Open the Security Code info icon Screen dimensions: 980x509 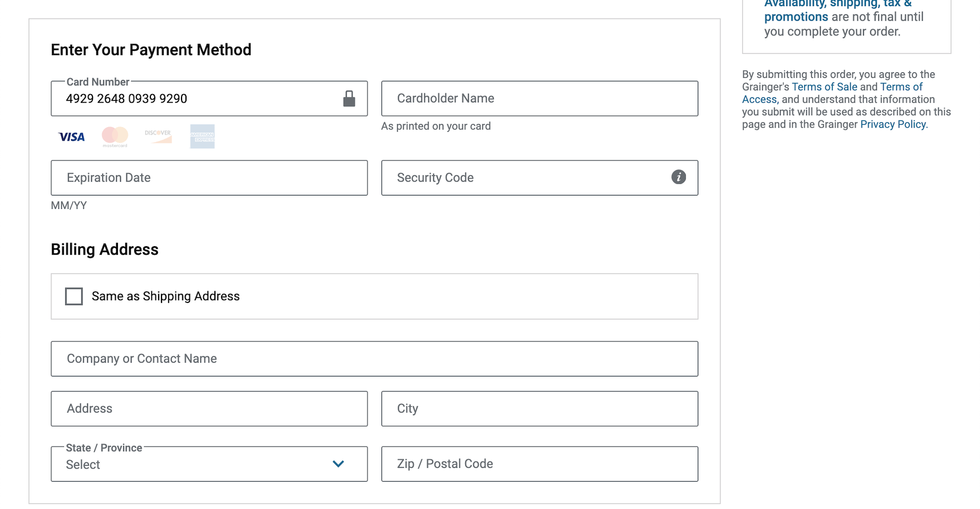tap(678, 177)
